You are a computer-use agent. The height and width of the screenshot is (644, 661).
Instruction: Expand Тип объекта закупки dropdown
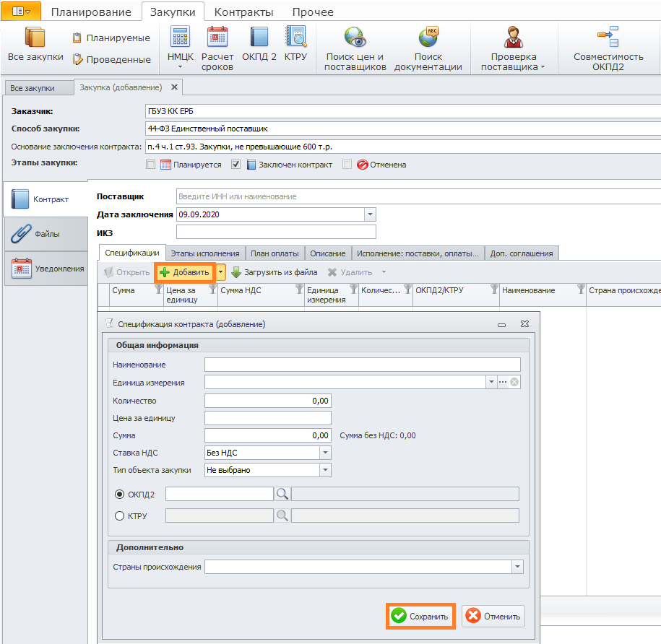pos(325,470)
